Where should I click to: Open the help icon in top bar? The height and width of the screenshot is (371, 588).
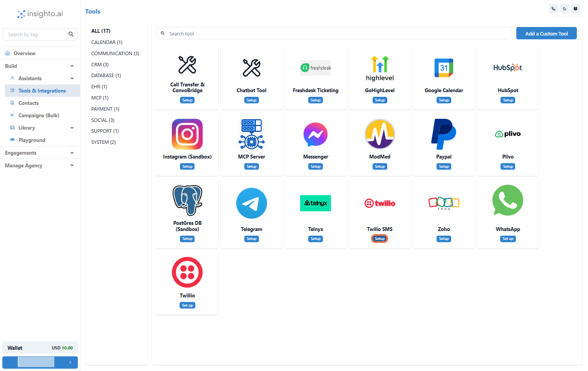(x=575, y=8)
